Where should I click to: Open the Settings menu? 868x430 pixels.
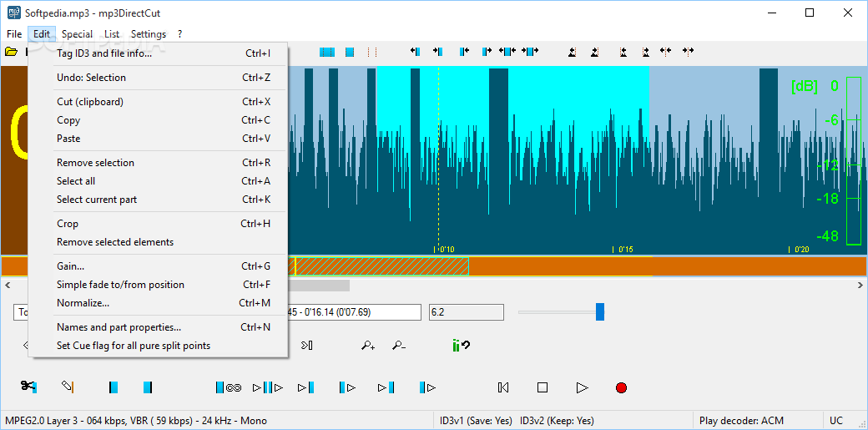[x=149, y=33]
